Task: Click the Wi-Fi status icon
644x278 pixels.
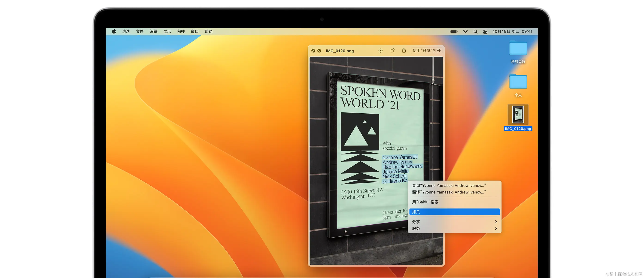Action: pos(465,31)
